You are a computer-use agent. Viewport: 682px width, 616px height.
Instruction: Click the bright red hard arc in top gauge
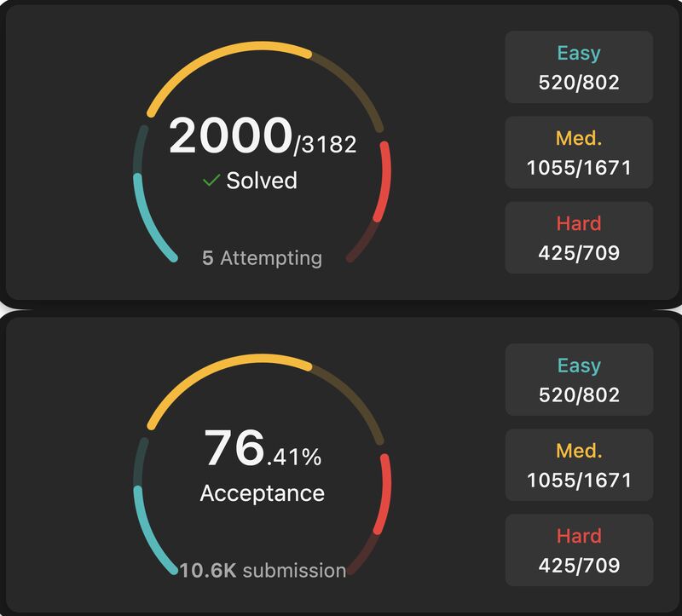pos(384,181)
